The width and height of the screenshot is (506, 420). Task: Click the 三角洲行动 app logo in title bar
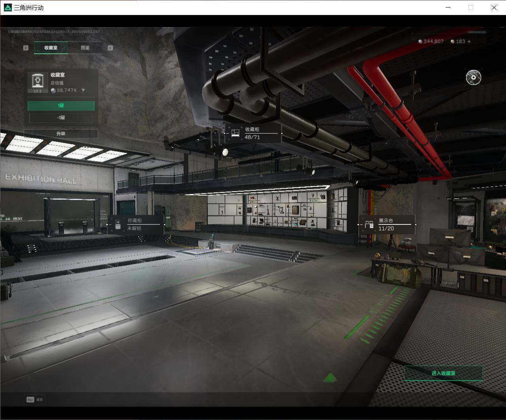pyautogui.click(x=8, y=8)
